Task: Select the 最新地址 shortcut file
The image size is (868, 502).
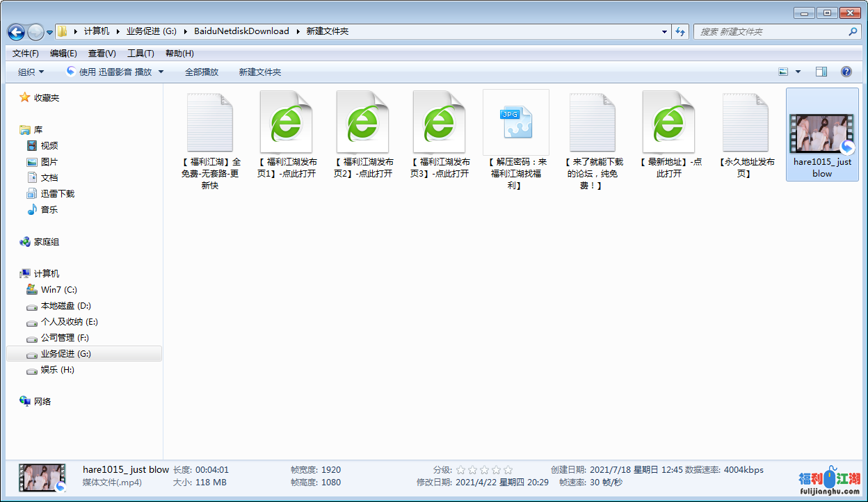Action: click(668, 123)
